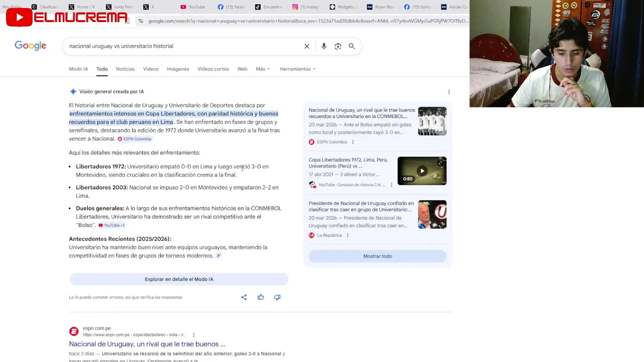Give thumbs up to AI overview
The width and height of the screenshot is (644, 362).
click(x=261, y=297)
